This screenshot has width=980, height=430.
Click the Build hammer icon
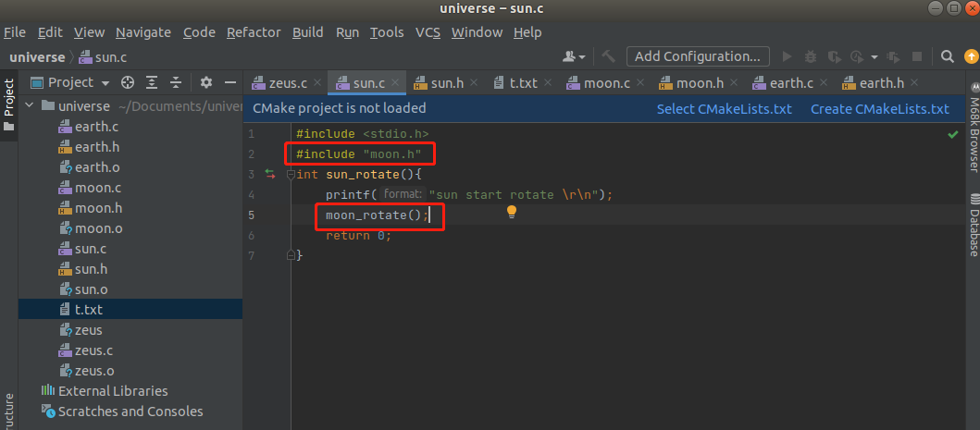609,56
